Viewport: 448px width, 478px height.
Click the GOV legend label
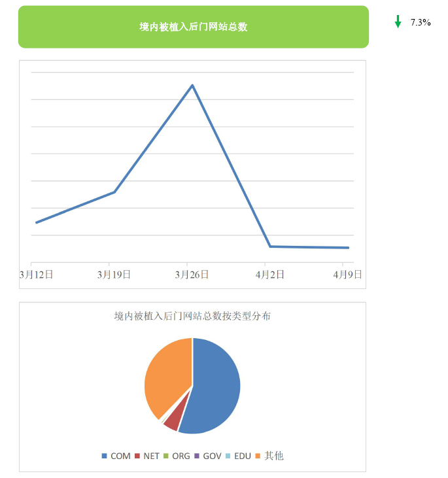coord(212,456)
